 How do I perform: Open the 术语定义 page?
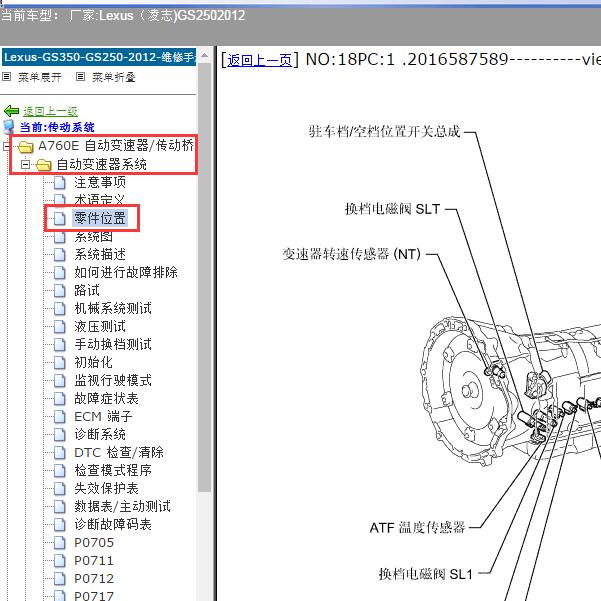(100, 200)
